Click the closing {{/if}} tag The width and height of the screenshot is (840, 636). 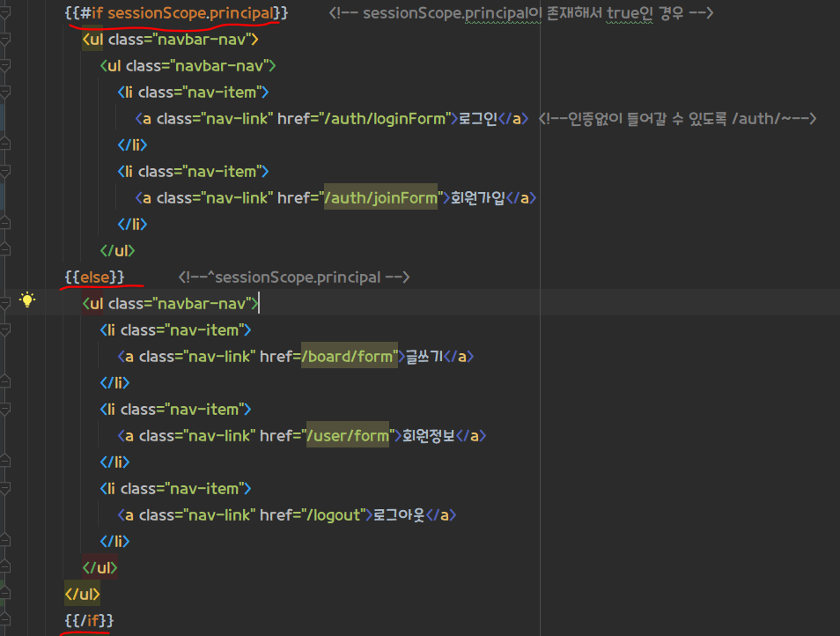click(89, 620)
